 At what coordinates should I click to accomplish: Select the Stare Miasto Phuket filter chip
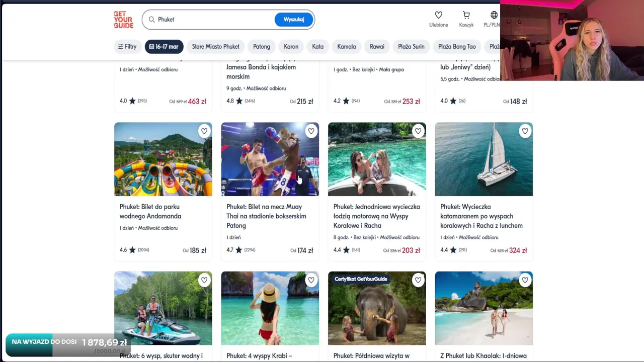tap(215, 47)
